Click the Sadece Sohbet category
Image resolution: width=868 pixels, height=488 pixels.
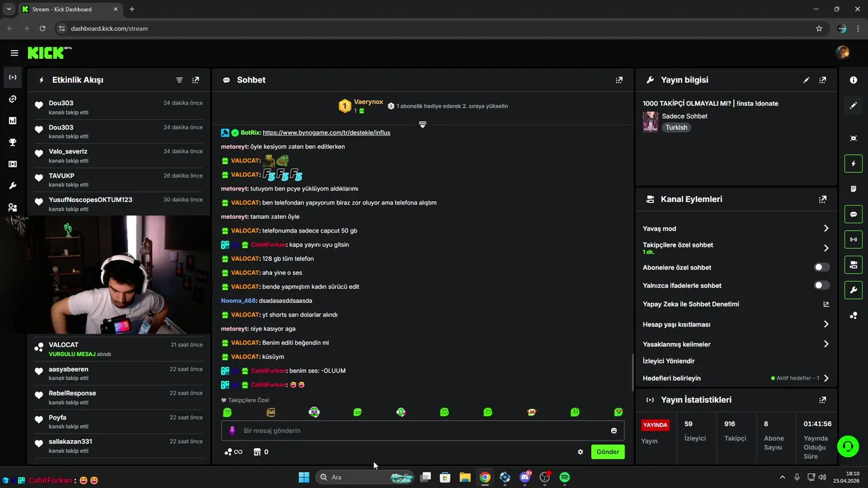pyautogui.click(x=684, y=116)
